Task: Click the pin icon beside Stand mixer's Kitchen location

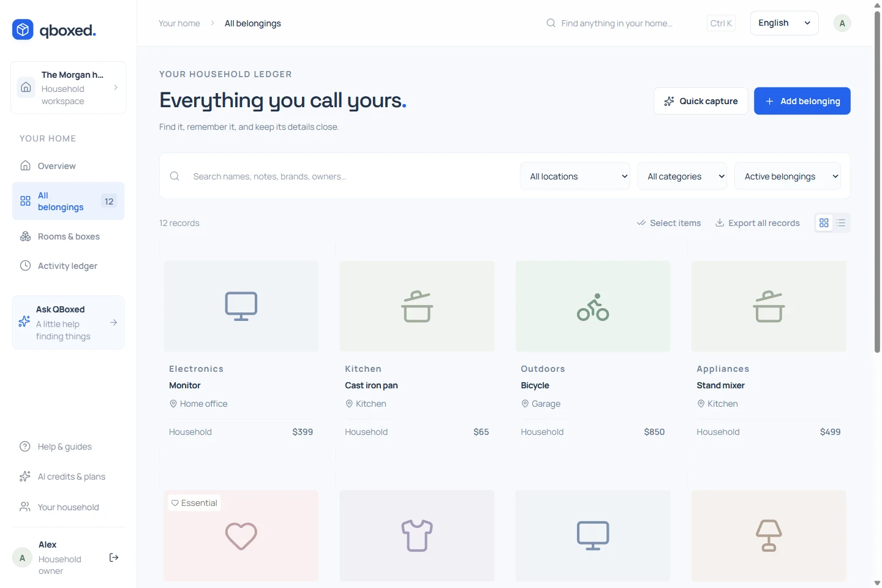Action: point(701,404)
